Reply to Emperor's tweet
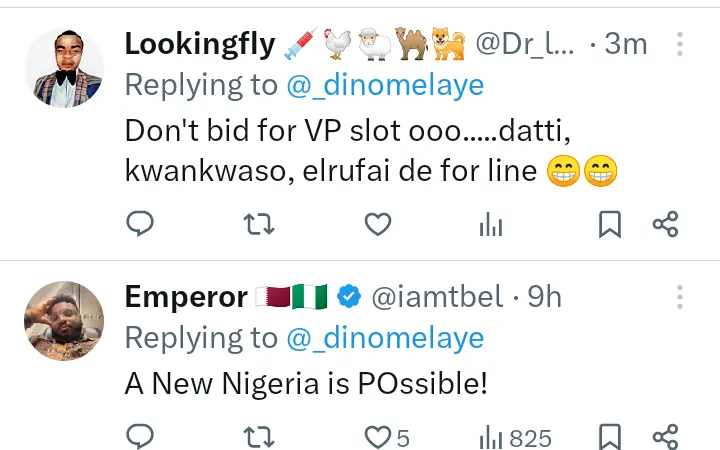 141,437
